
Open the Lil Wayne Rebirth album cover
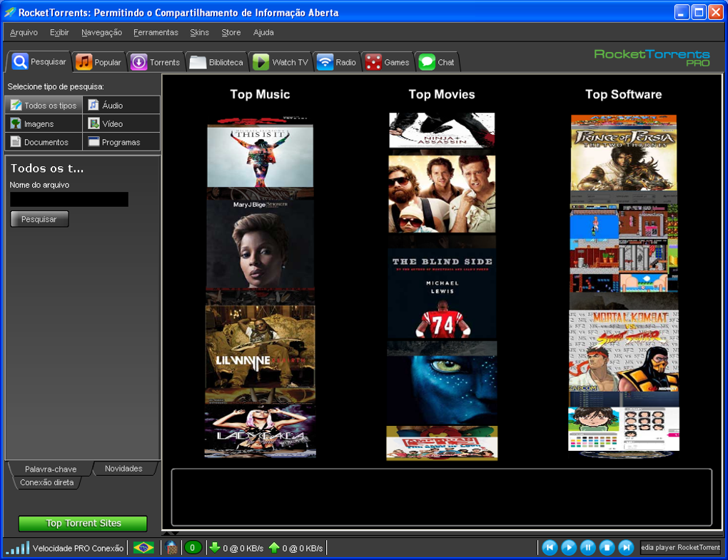261,347
